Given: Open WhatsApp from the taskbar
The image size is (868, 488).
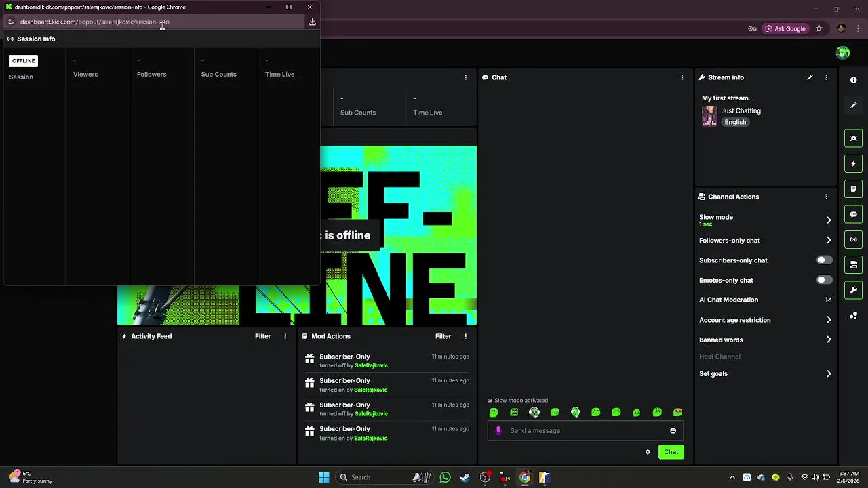Looking at the screenshot, I should point(445,477).
